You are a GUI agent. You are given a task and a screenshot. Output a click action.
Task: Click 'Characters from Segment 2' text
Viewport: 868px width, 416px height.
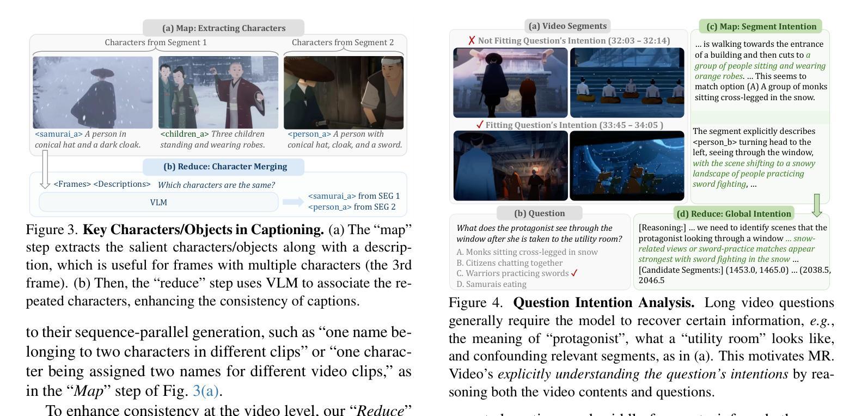tap(343, 42)
